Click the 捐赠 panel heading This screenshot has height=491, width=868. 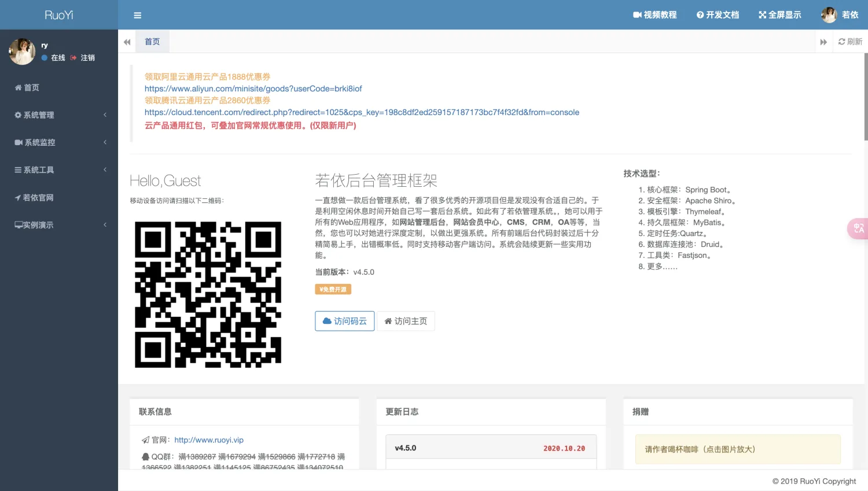(641, 412)
